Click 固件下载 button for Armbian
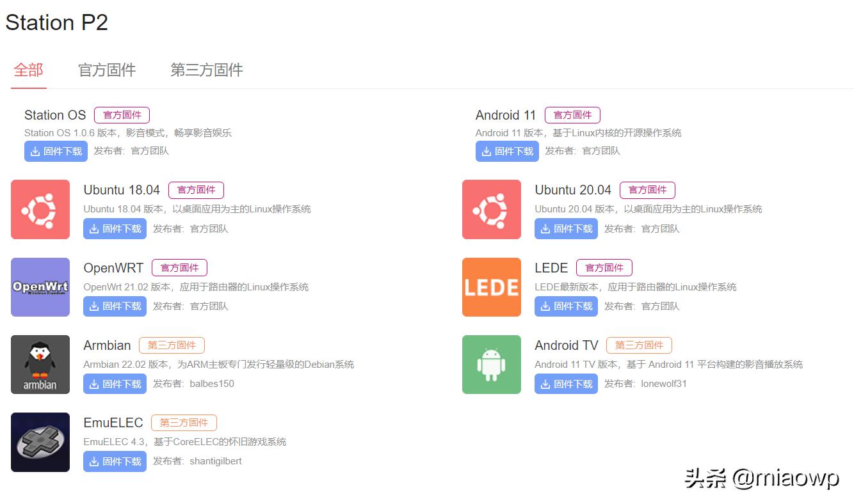Viewport: 854px width, 504px height. tap(115, 384)
